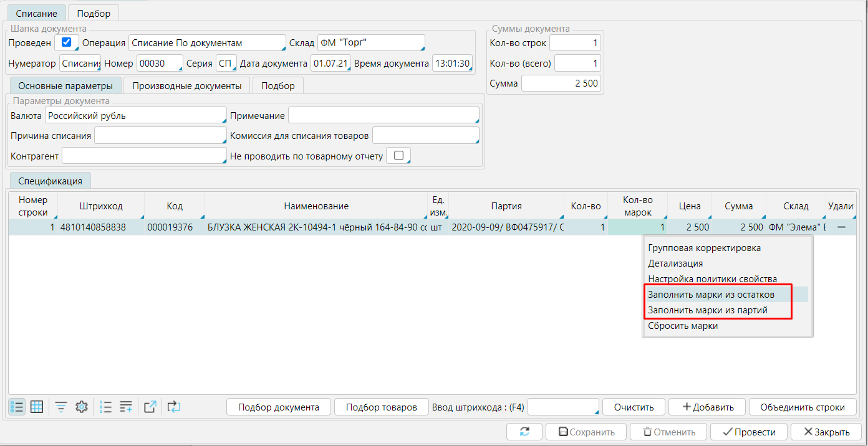Switch to Производные документы tab
This screenshot has height=446, width=868.
click(186, 86)
